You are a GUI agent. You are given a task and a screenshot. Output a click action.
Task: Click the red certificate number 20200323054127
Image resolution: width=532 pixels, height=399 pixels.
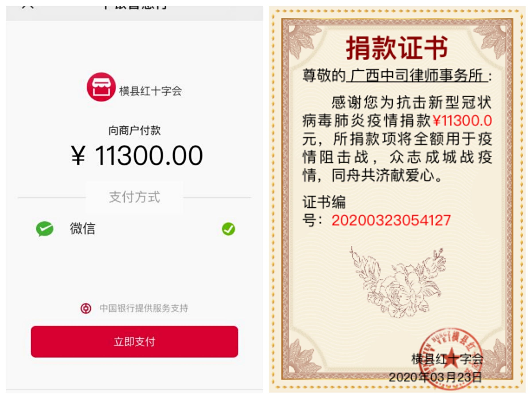point(391,220)
